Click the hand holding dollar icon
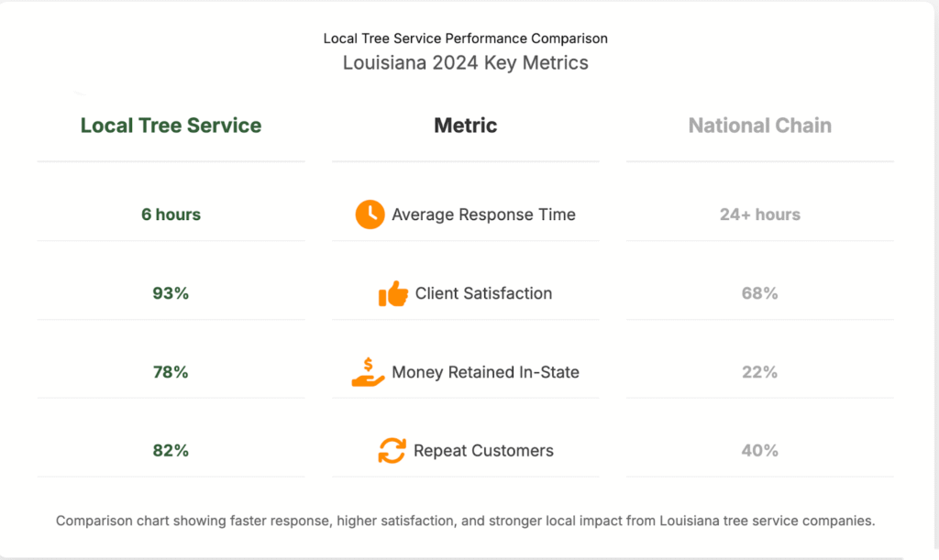The height and width of the screenshot is (560, 939). [368, 372]
